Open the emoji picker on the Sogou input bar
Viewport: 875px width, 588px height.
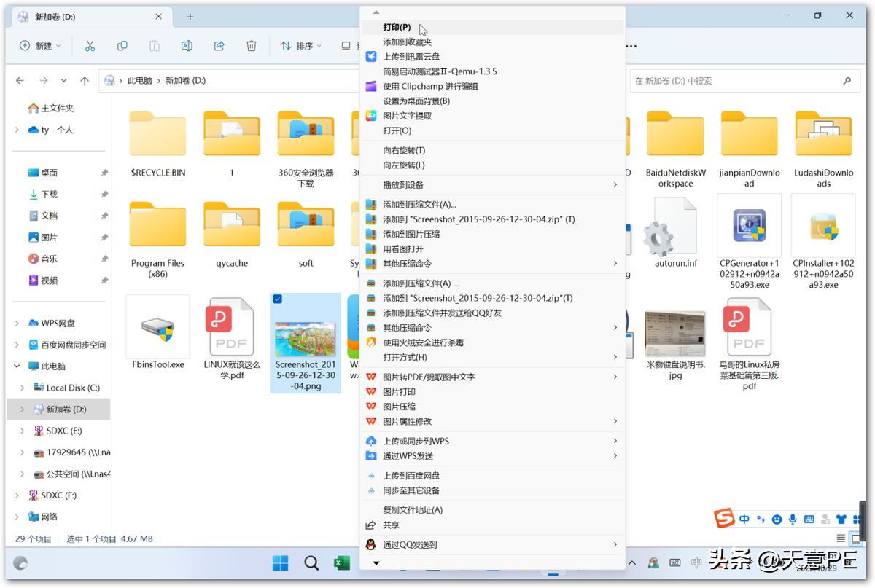coord(776,519)
